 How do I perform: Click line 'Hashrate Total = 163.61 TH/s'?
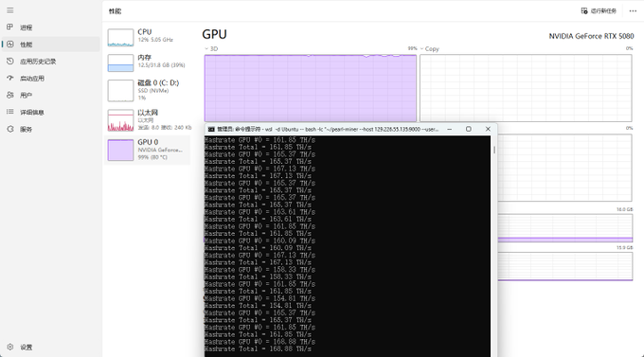pos(258,219)
